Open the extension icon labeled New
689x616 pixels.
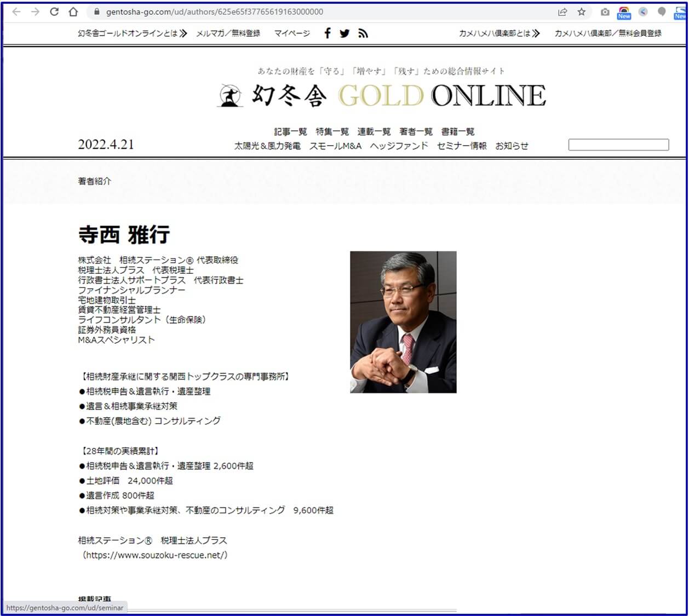pyautogui.click(x=624, y=13)
